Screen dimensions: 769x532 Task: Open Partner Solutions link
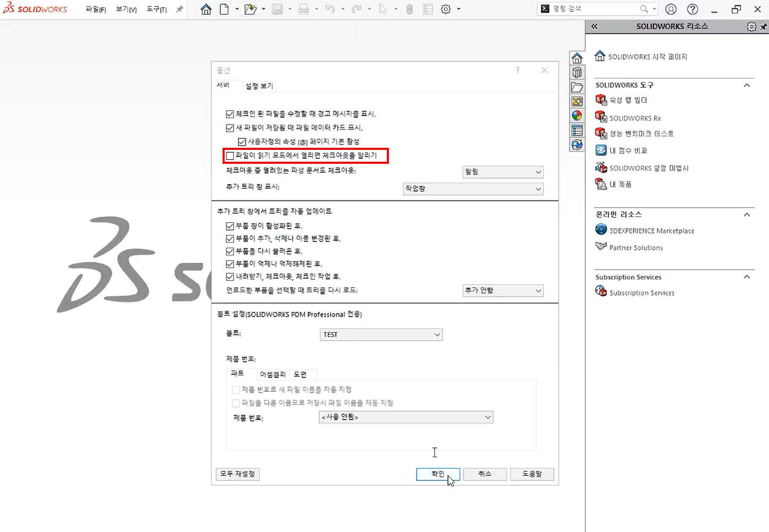coord(636,248)
